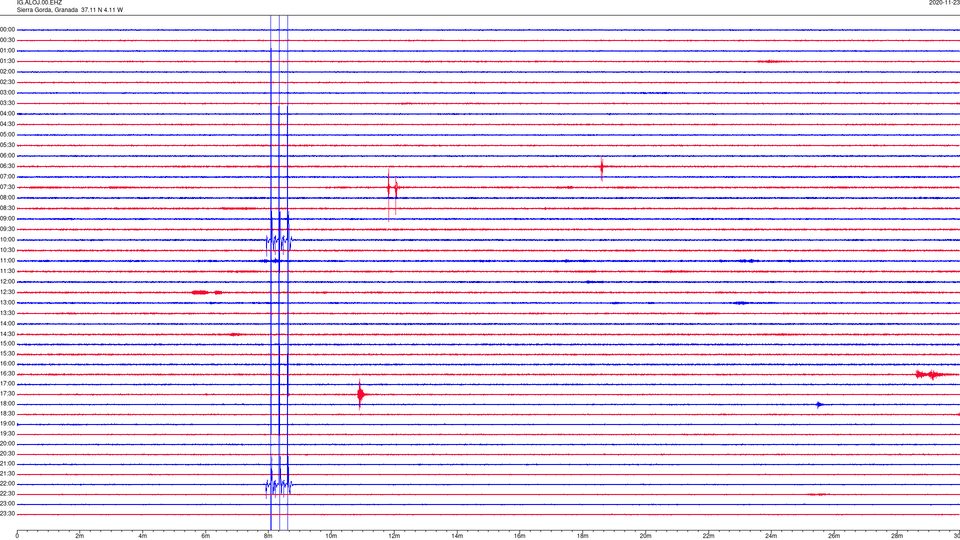Select the 10m axis tick label

point(331,536)
